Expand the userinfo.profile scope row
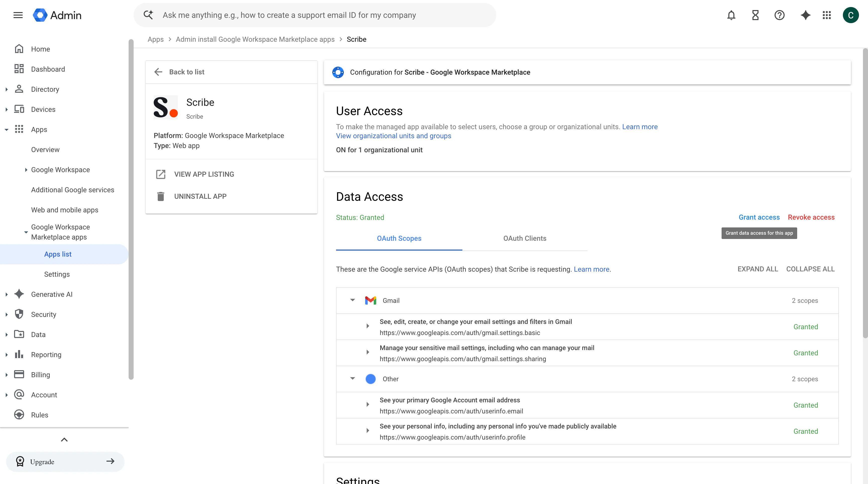The width and height of the screenshot is (868, 484). [x=368, y=430]
